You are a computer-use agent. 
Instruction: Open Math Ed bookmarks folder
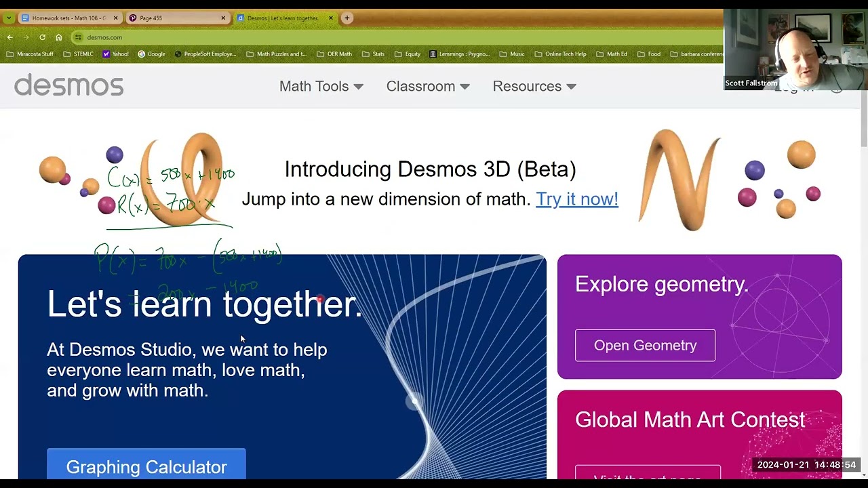click(x=611, y=54)
